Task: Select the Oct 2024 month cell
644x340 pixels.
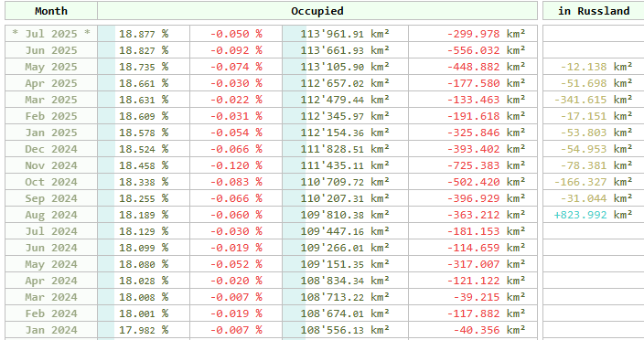Action: click(x=51, y=182)
